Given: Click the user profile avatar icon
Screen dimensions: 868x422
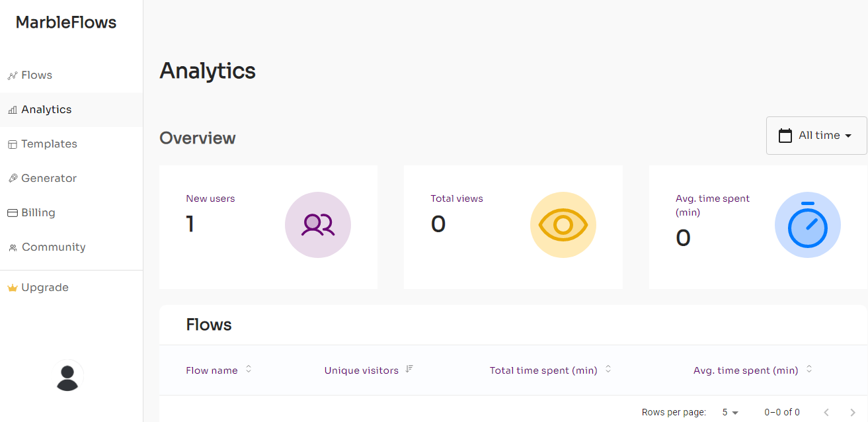Looking at the screenshot, I should 67,377.
